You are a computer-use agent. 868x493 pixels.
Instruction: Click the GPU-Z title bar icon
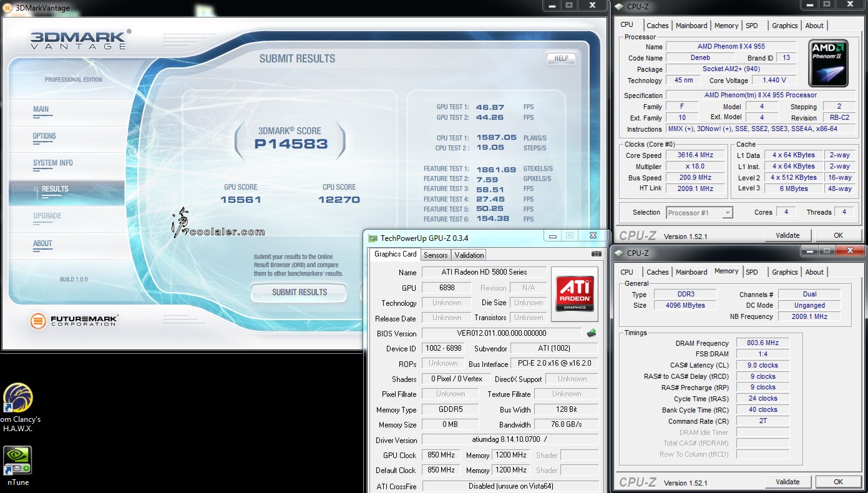(373, 238)
